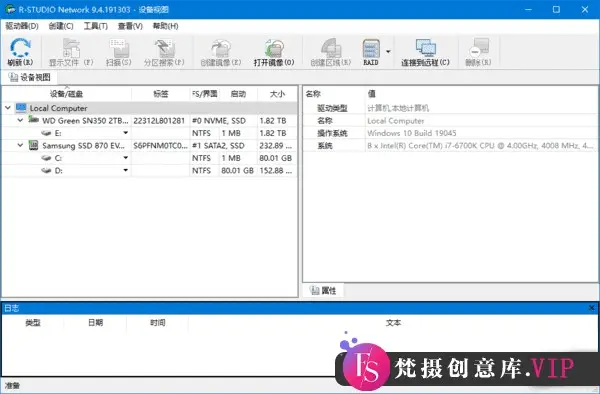
Task: Click the 日期 log column header
Action: (x=95, y=323)
